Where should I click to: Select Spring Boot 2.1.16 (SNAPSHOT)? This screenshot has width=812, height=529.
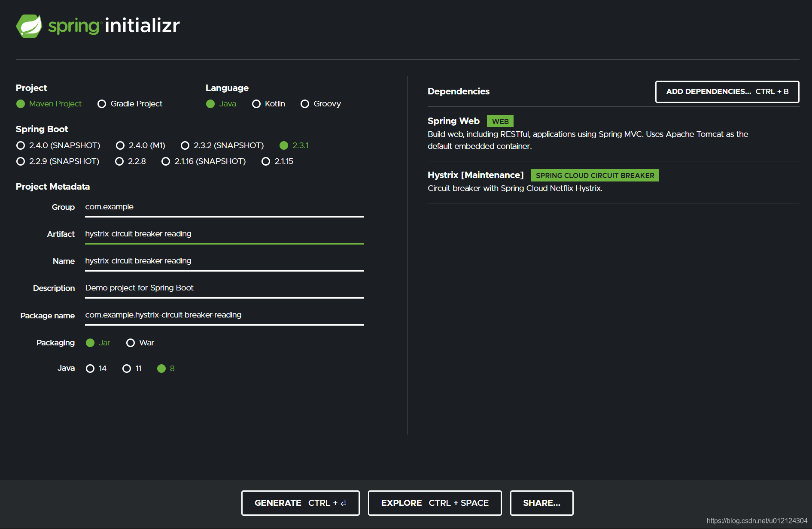tap(204, 161)
